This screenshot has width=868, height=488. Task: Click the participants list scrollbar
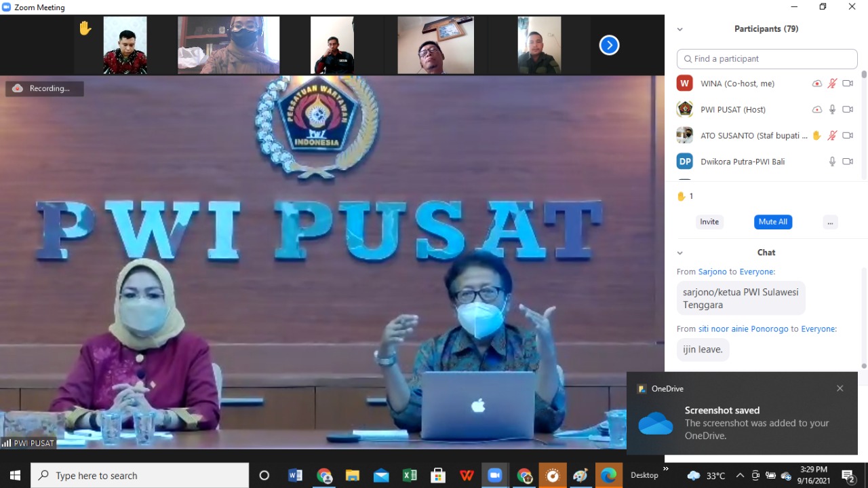coord(863,122)
